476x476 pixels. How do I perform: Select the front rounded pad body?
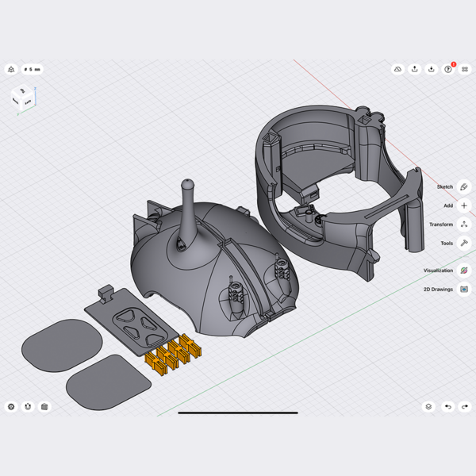click(109, 382)
